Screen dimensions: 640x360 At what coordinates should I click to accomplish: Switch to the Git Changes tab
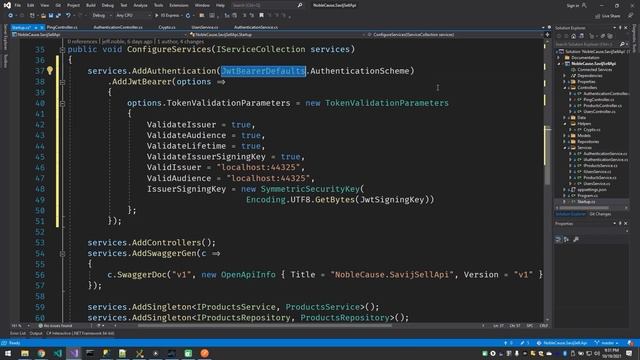point(600,214)
